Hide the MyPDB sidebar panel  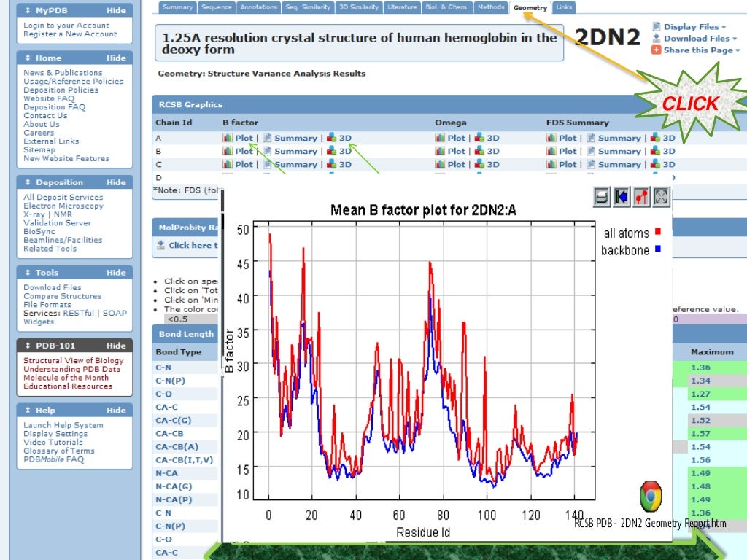pyautogui.click(x=116, y=10)
